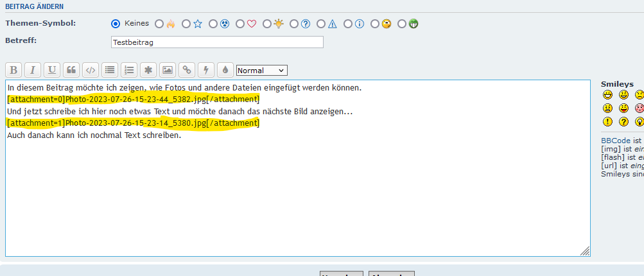
Task: Select the warning triangle topic icon
Action: point(321,24)
